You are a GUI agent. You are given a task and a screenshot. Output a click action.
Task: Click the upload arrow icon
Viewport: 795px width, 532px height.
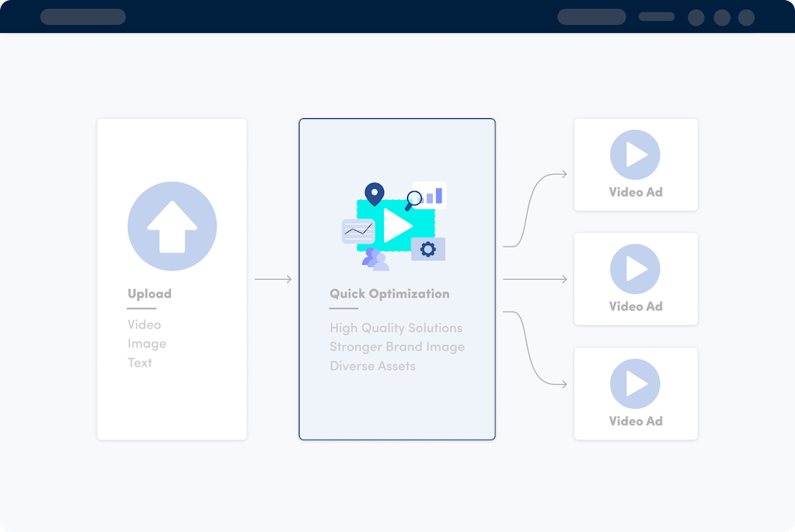(172, 226)
